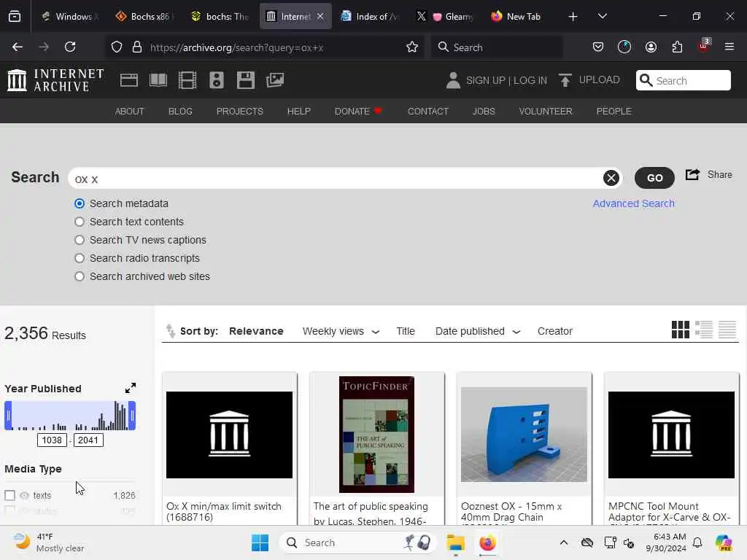Select Search archived web sites option
Viewport: 747px width, 560px height.
[80, 276]
